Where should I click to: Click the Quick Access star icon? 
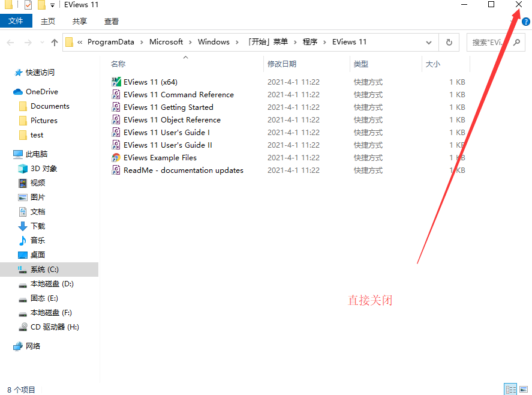pyautogui.click(x=19, y=73)
